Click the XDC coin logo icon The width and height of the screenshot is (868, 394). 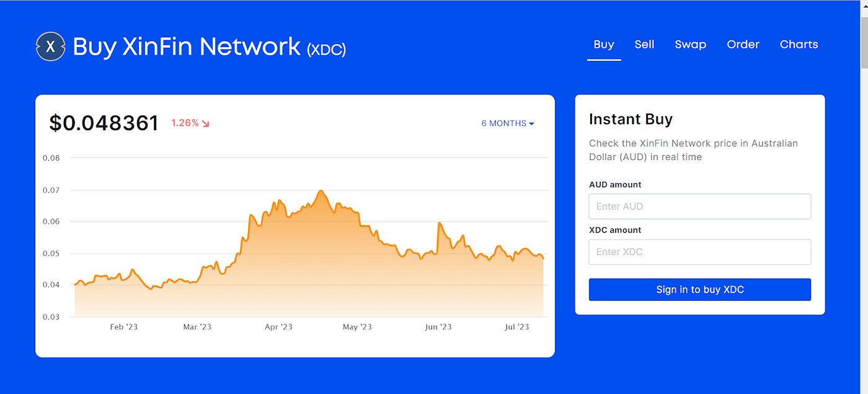coord(50,47)
